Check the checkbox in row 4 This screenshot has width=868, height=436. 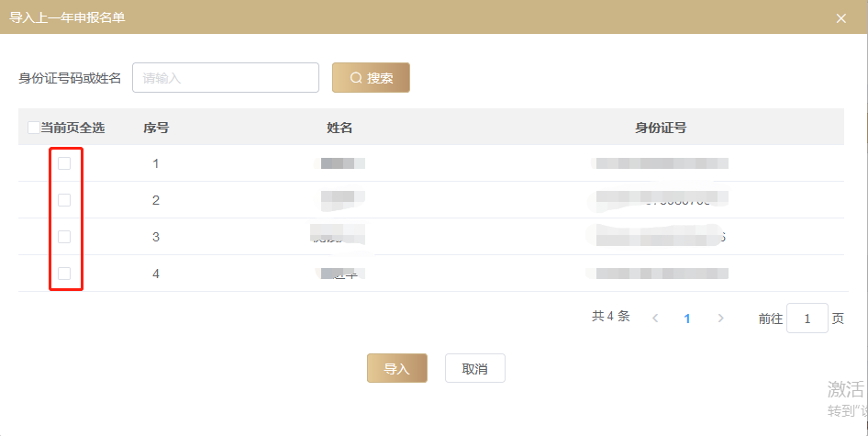(64, 274)
